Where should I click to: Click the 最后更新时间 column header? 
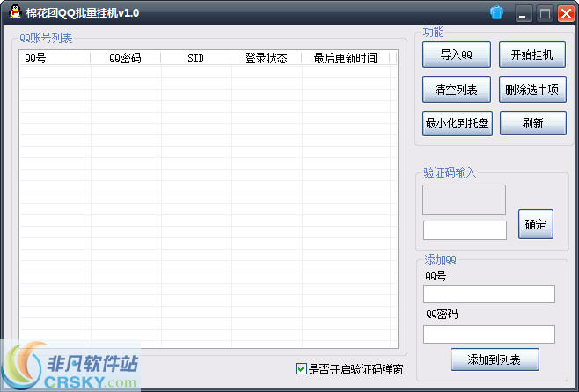click(346, 58)
